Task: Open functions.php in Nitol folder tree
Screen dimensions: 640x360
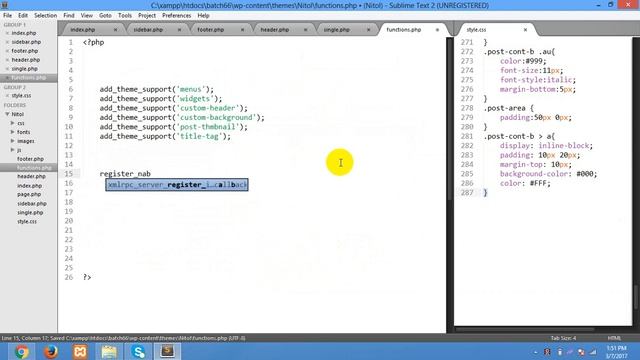Action: pos(34,168)
